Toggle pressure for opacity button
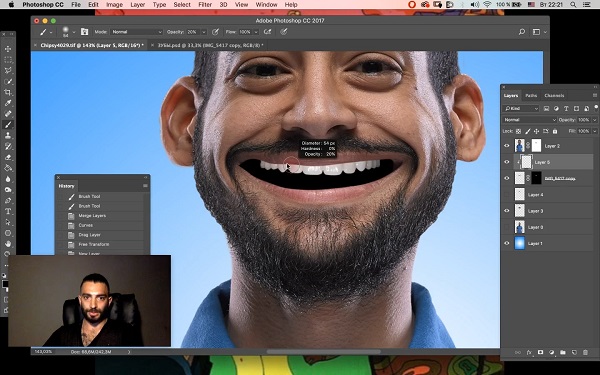 point(215,32)
